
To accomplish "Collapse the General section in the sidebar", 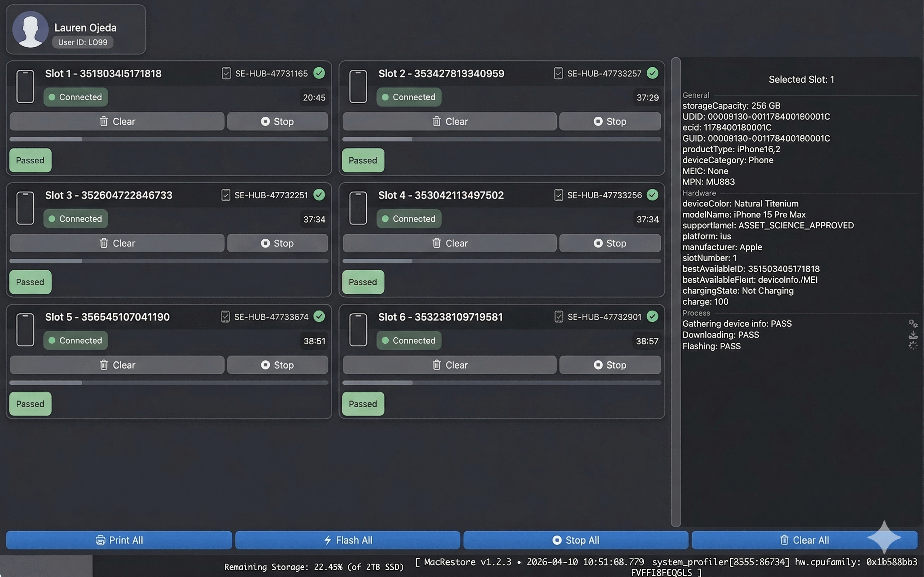I will pyautogui.click(x=696, y=95).
